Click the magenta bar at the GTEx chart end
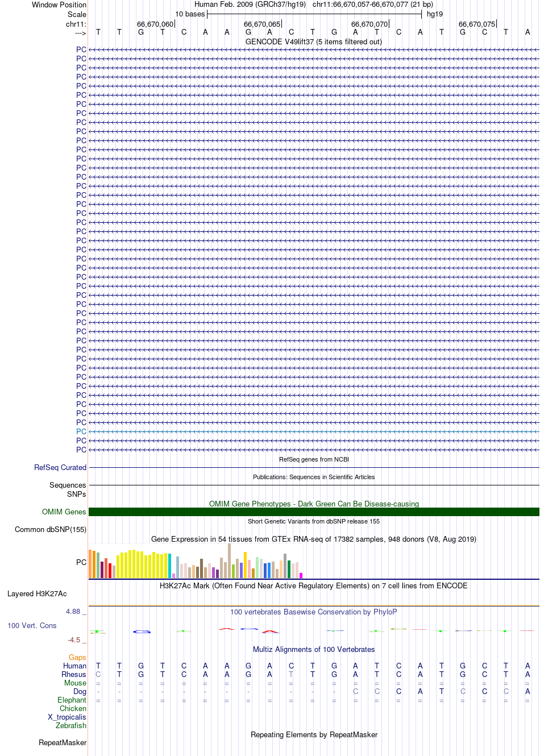The image size is (540, 756). tap(301, 576)
